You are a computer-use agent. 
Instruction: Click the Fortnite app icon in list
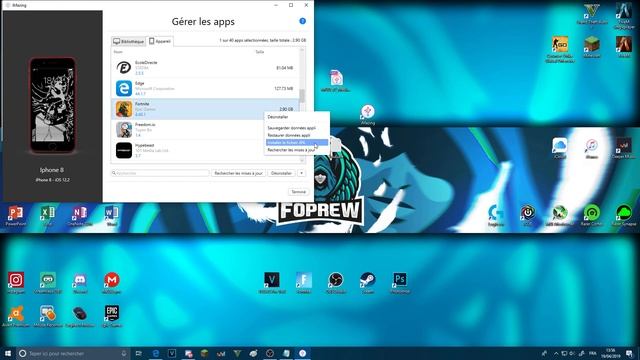click(x=124, y=109)
